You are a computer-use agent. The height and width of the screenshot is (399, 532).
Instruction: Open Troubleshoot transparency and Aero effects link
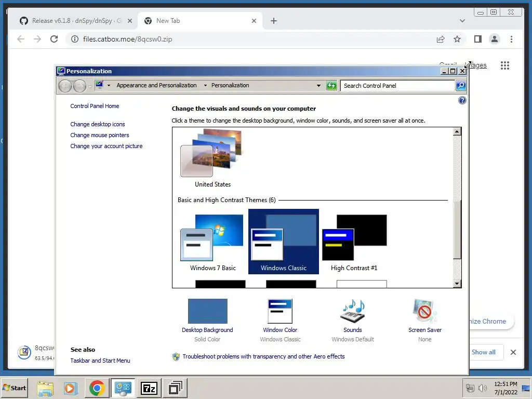tap(263, 356)
